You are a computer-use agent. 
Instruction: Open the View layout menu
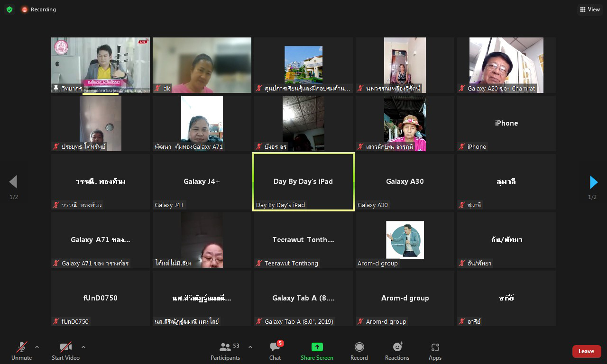tap(590, 9)
